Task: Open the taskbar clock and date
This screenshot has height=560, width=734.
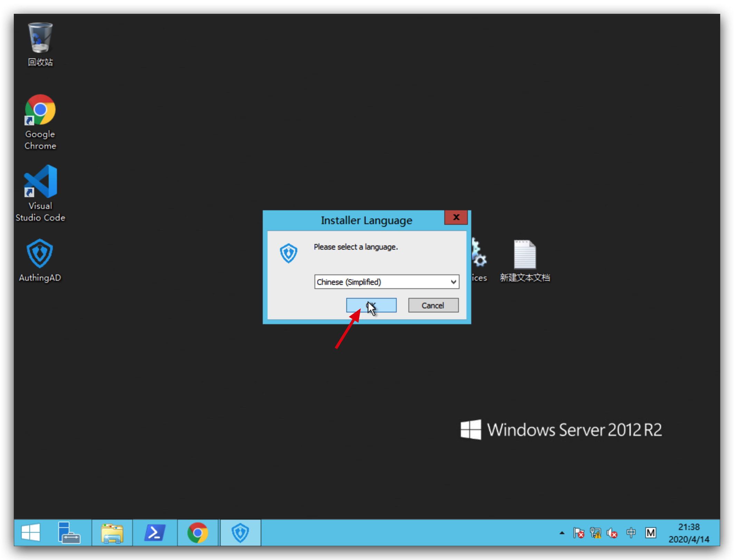Action: tap(688, 533)
